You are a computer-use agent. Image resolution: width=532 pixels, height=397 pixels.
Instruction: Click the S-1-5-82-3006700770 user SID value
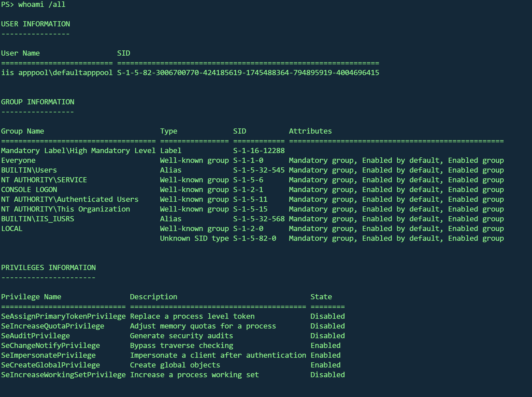[x=248, y=73]
